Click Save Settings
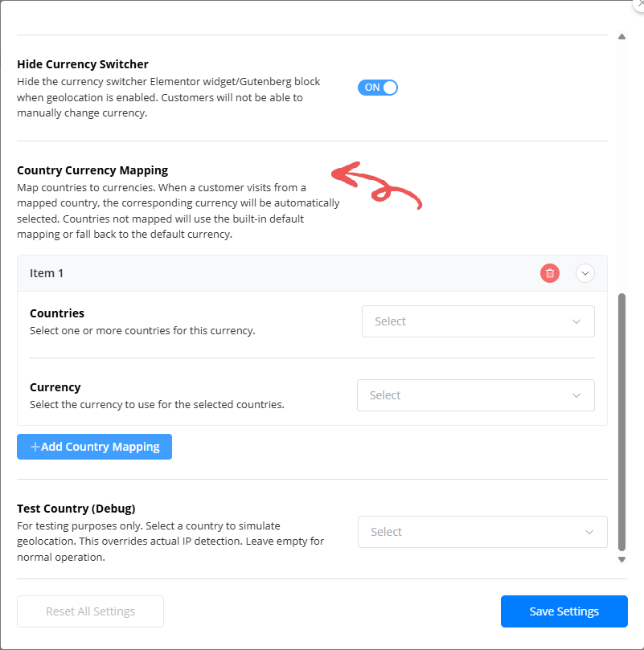This screenshot has height=650, width=644. tap(564, 611)
